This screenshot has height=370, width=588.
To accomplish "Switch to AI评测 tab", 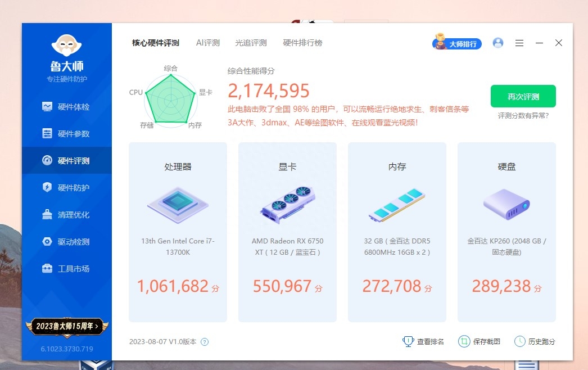I will point(208,43).
